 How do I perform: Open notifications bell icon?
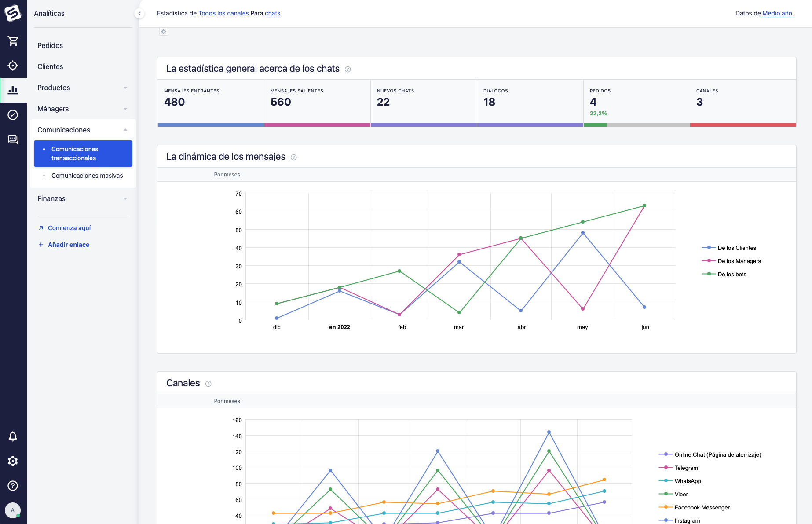click(x=13, y=436)
